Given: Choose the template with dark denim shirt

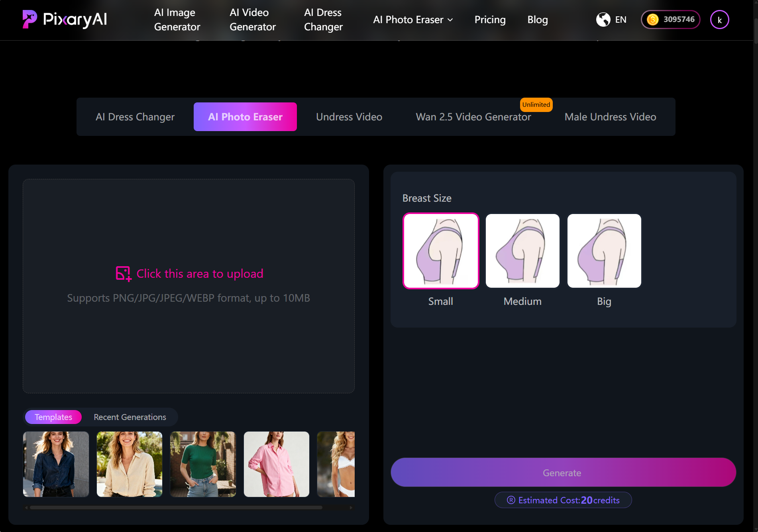Looking at the screenshot, I should coord(56,464).
